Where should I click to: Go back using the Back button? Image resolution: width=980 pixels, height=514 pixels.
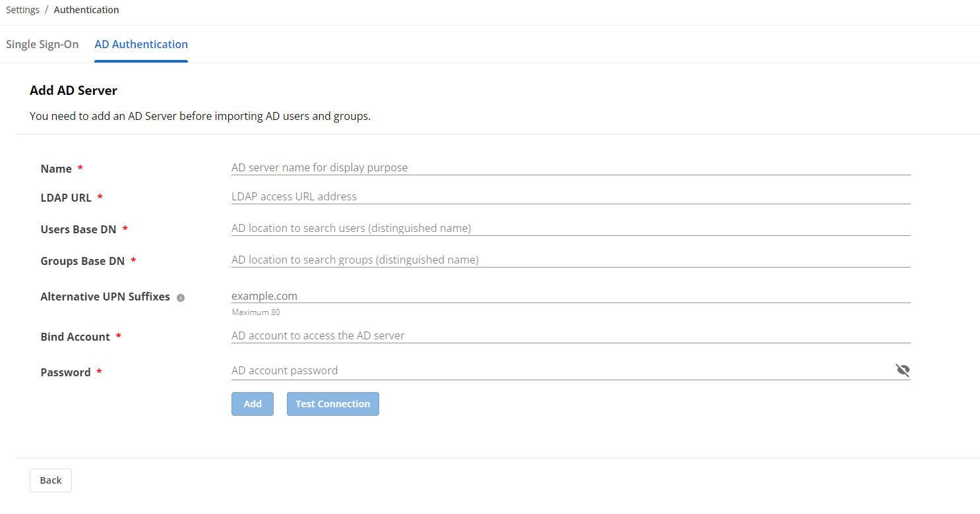(x=51, y=480)
